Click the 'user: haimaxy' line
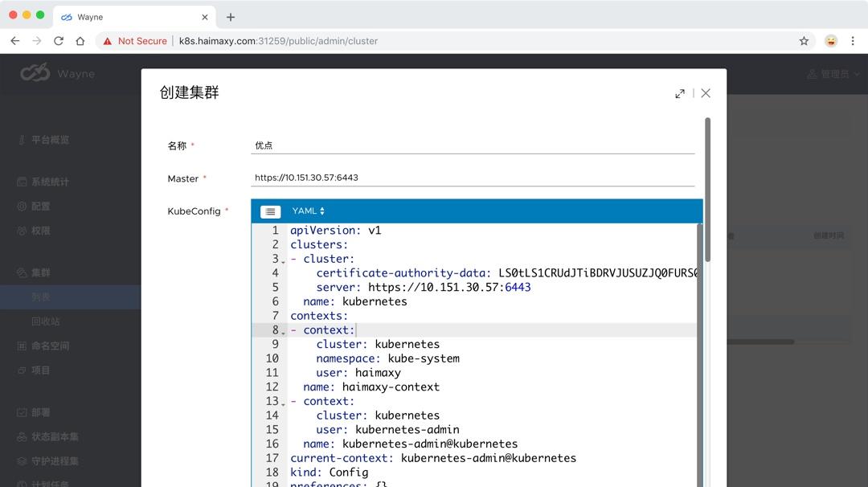Screen dimensions: 868x487 [x=358, y=373]
